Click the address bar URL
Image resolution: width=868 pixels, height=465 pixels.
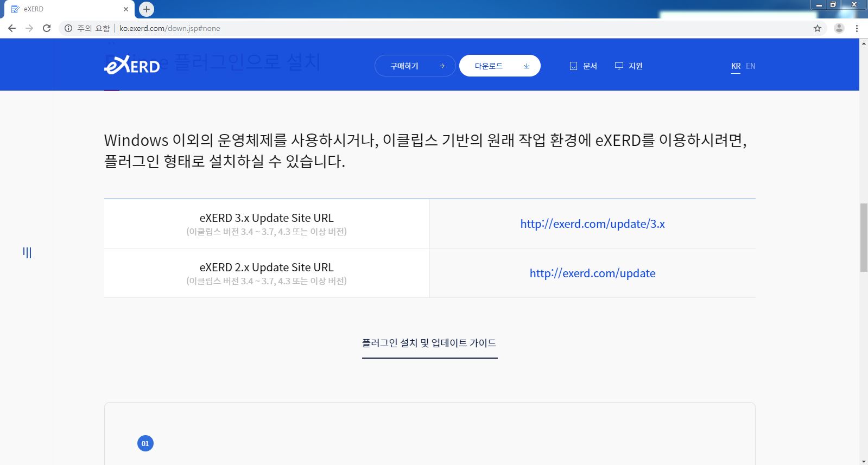pyautogui.click(x=169, y=28)
